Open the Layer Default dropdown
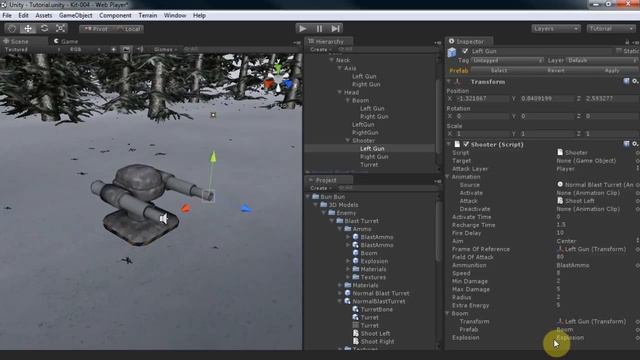This screenshot has height=360, width=640. (602, 60)
